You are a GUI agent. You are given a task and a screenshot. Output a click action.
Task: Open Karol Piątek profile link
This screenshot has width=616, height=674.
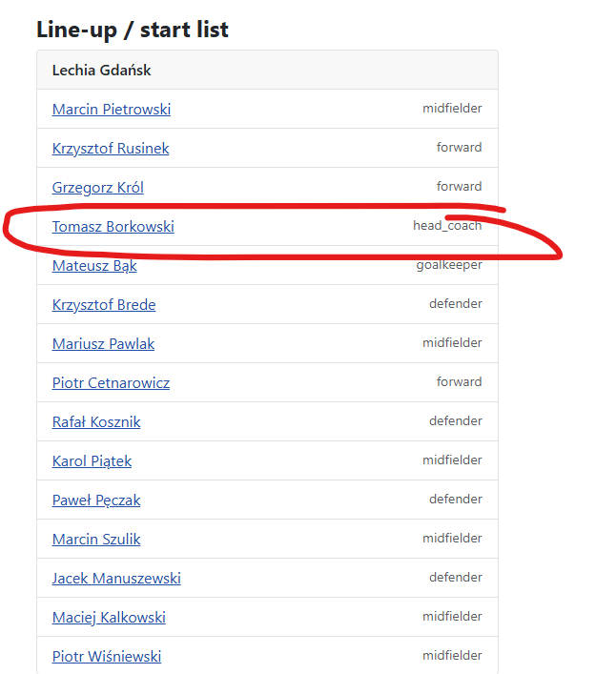92,461
